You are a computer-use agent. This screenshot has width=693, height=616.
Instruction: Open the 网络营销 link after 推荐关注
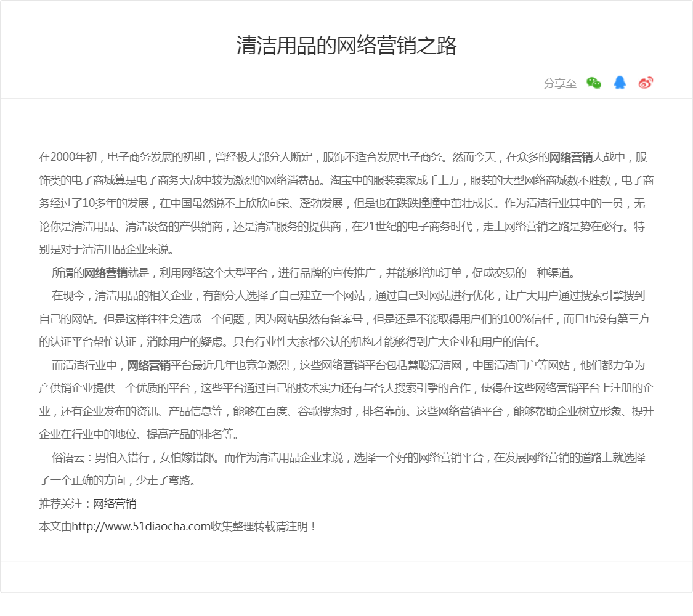click(x=115, y=504)
